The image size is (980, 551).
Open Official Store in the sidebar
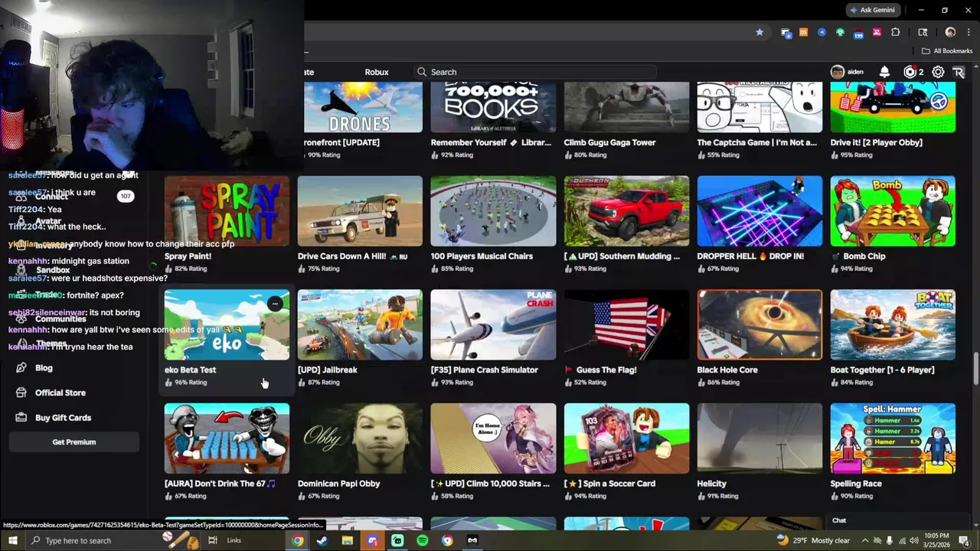coord(60,393)
